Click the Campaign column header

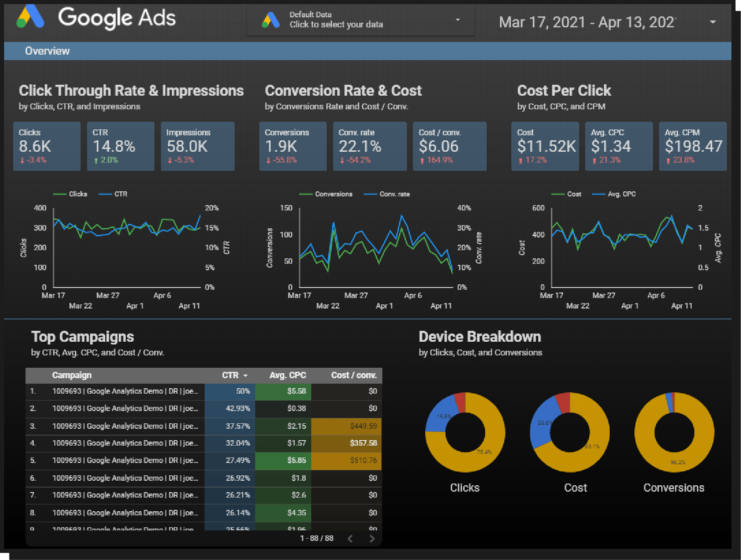coord(72,375)
